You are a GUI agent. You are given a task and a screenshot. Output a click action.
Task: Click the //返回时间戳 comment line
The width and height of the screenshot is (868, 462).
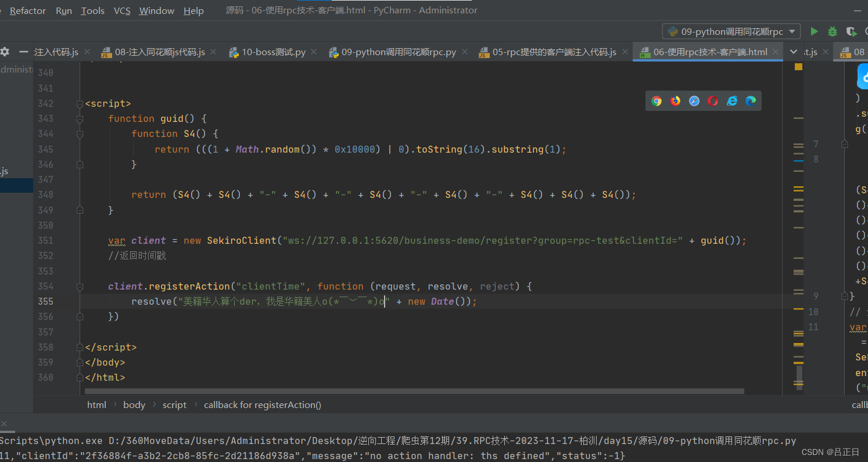(x=137, y=256)
